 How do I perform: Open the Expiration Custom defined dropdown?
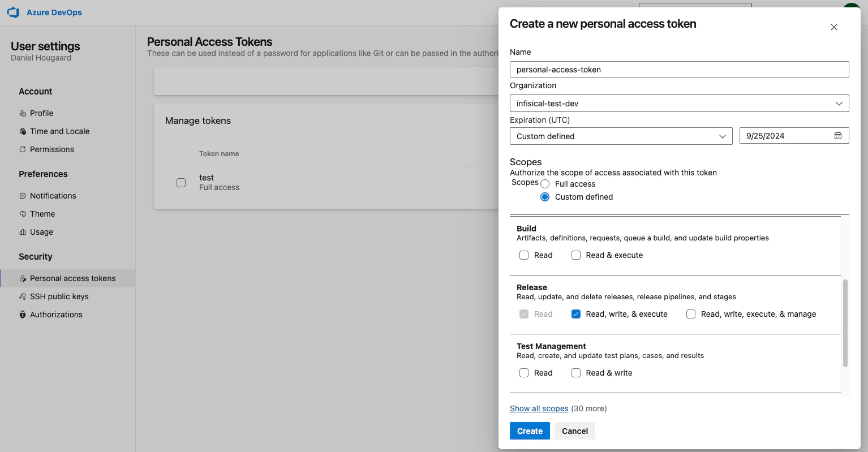point(621,136)
